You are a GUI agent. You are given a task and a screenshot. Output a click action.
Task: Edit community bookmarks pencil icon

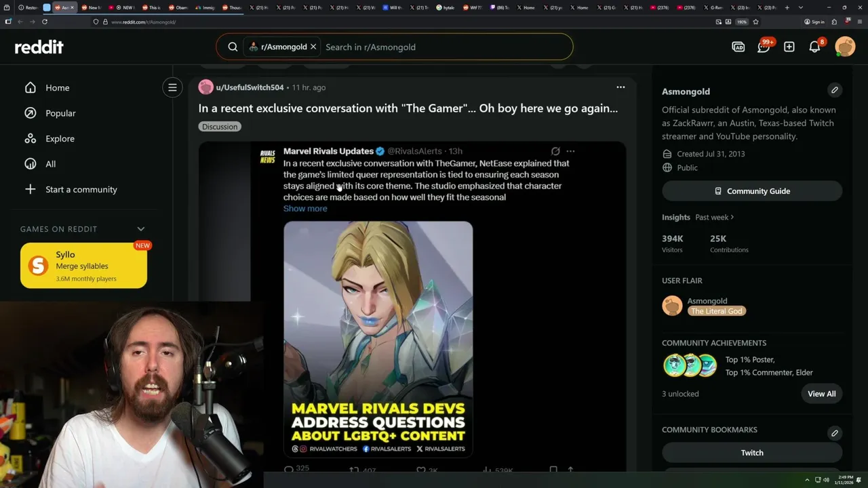pyautogui.click(x=835, y=433)
